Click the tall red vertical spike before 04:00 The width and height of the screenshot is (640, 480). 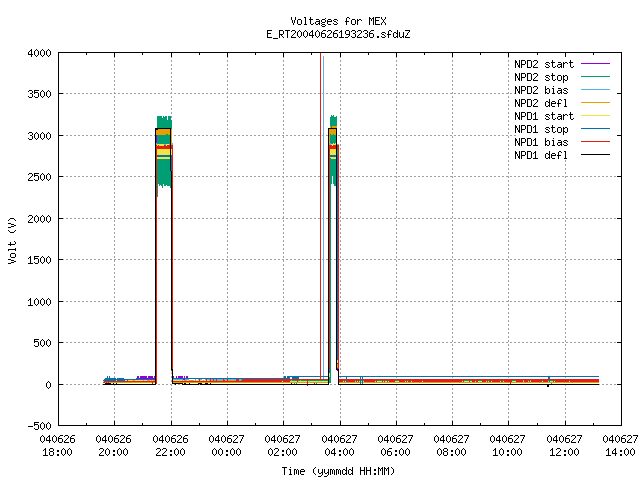pos(320,218)
